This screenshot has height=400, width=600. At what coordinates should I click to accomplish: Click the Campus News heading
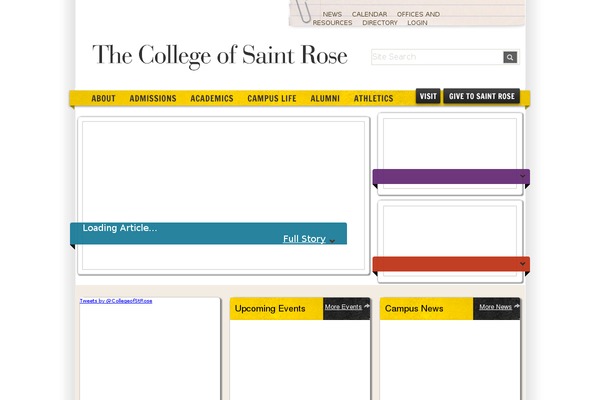(x=414, y=309)
